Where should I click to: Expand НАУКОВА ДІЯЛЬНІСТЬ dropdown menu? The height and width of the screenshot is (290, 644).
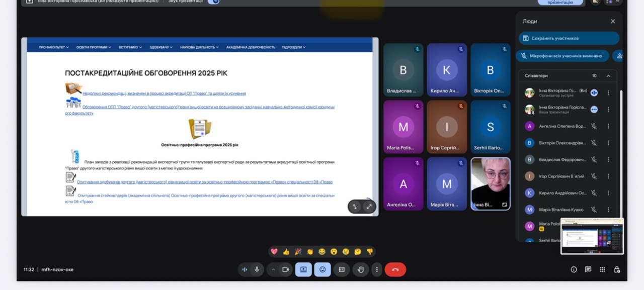click(199, 47)
